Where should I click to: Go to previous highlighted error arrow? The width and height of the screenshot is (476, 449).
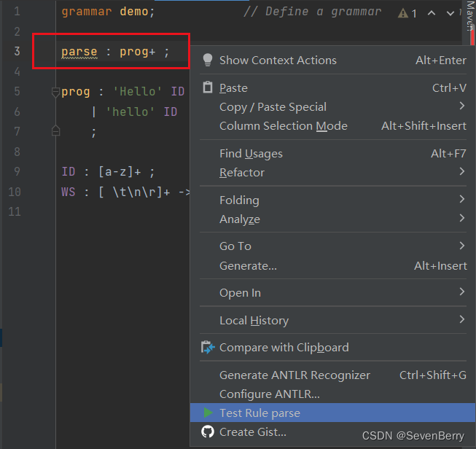click(x=432, y=13)
